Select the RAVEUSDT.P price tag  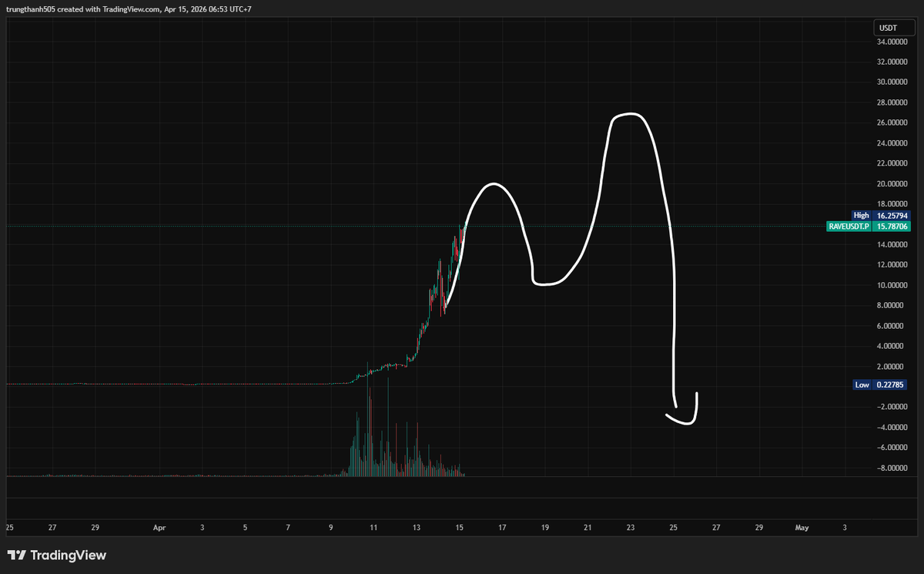[869, 227]
